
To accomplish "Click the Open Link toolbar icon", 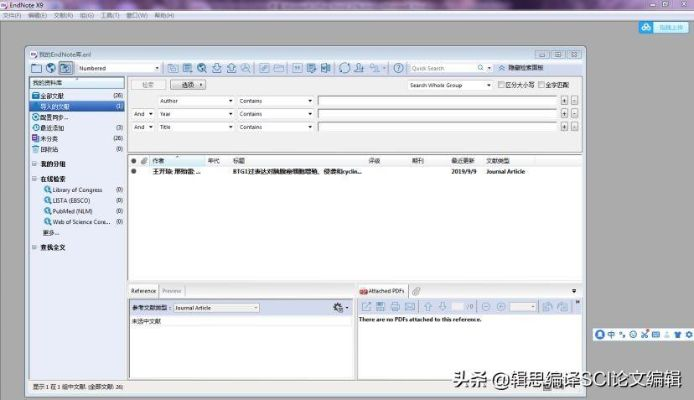I will coord(264,68).
